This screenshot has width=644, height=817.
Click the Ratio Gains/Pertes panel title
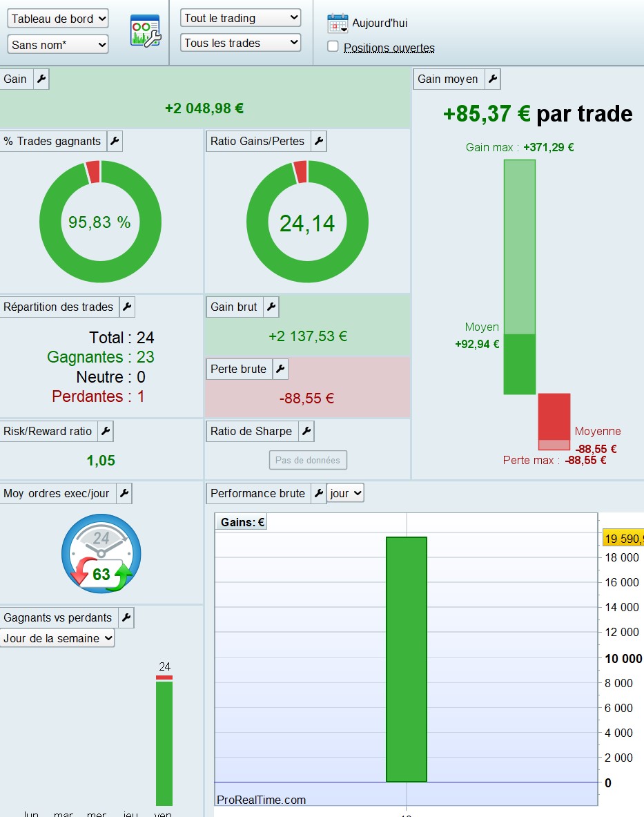click(257, 141)
